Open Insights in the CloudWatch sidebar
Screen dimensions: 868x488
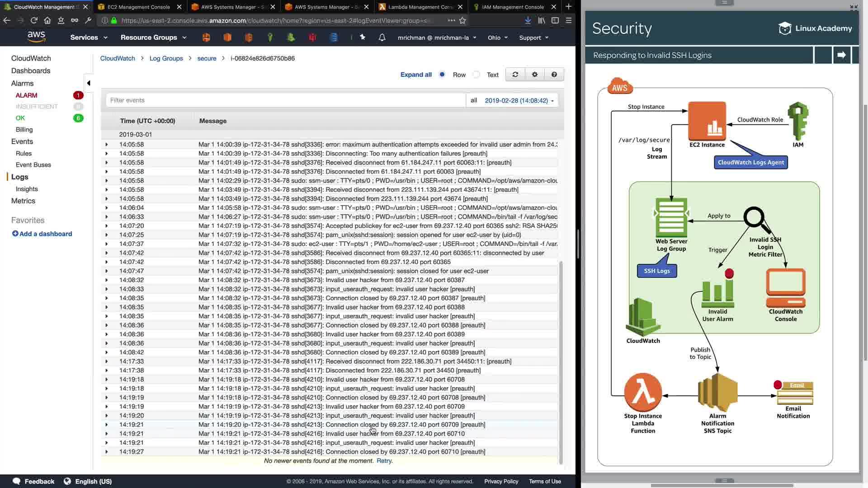point(27,189)
